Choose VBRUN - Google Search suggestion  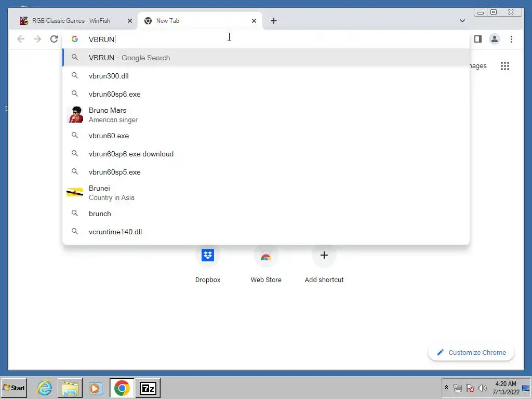coord(266,58)
